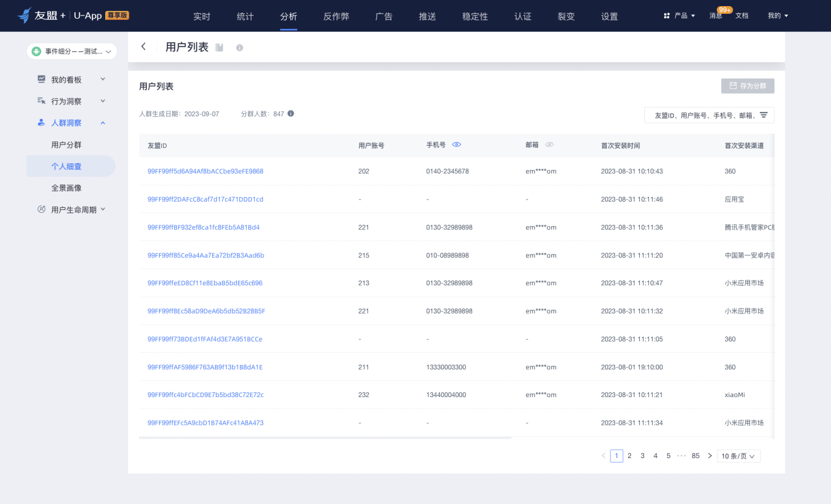This screenshot has height=504, width=831.
Task: Open the 设置 top tab
Action: [609, 17]
